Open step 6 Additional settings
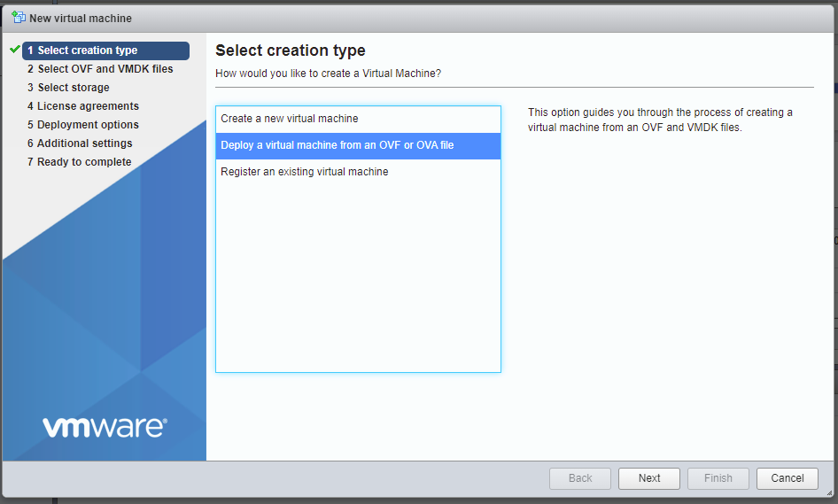 80,143
